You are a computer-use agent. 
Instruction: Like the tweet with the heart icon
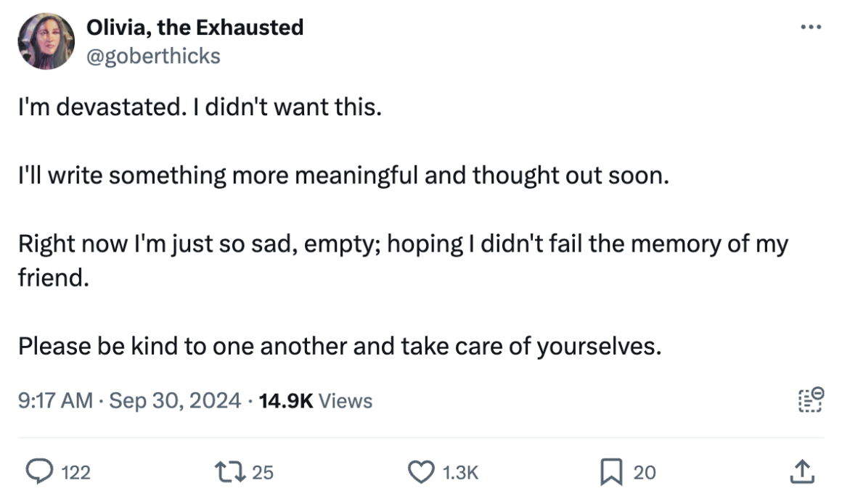[422, 472]
